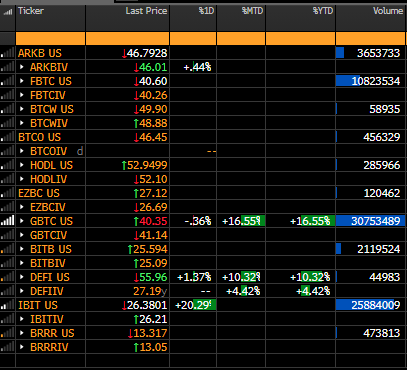The image size is (407, 370).
Task: Expand the DEFI US row arrow
Action: (x=22, y=277)
